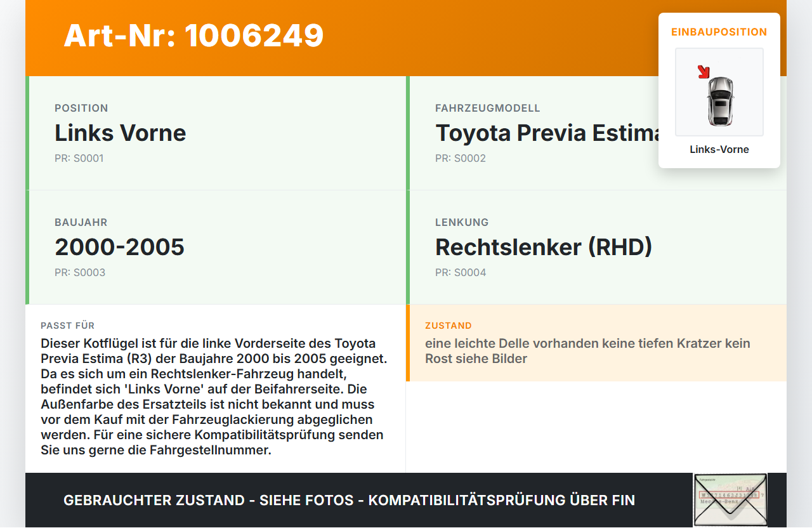Click the ZUSTAND heading

click(x=449, y=326)
